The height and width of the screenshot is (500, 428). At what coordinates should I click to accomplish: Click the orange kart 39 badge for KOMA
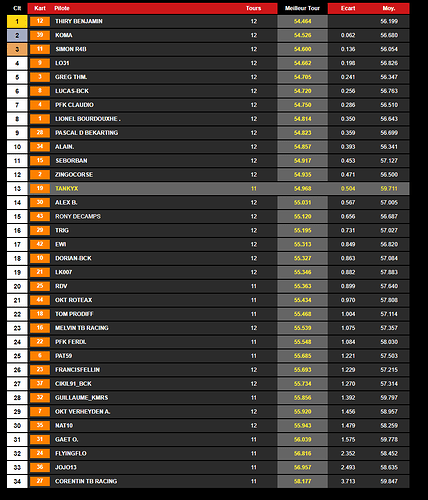click(x=40, y=35)
